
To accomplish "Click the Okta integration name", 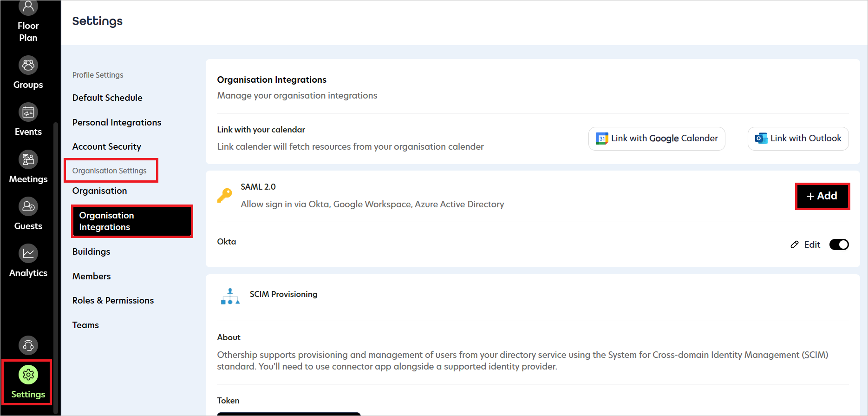I will click(227, 242).
